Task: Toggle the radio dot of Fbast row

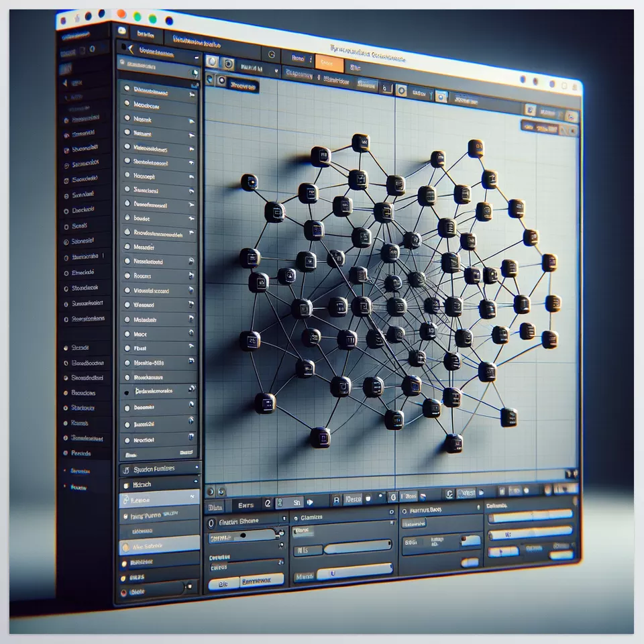Action: (127, 348)
